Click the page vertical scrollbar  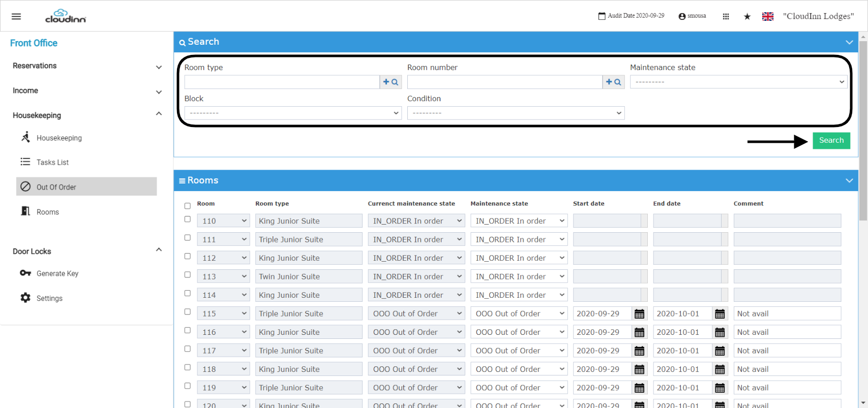[x=863, y=130]
